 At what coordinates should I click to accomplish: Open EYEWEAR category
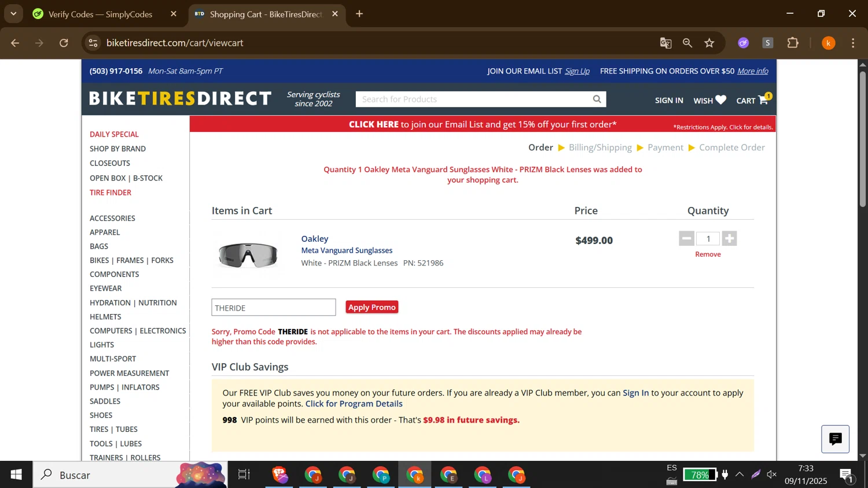tap(106, 289)
